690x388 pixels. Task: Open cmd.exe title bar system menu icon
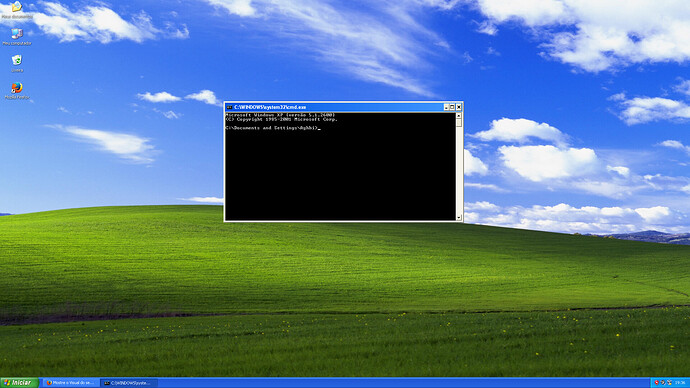(229, 107)
